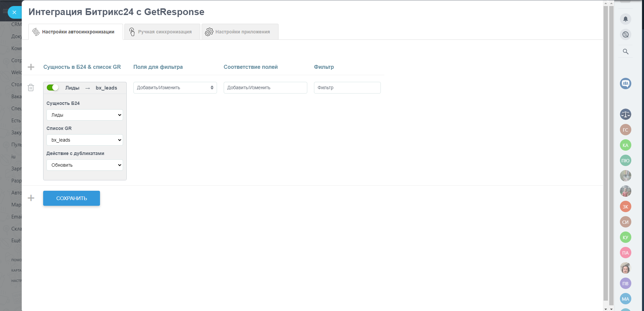Open chat with contact КУ
The width and height of the screenshot is (644, 311).
pos(626,237)
